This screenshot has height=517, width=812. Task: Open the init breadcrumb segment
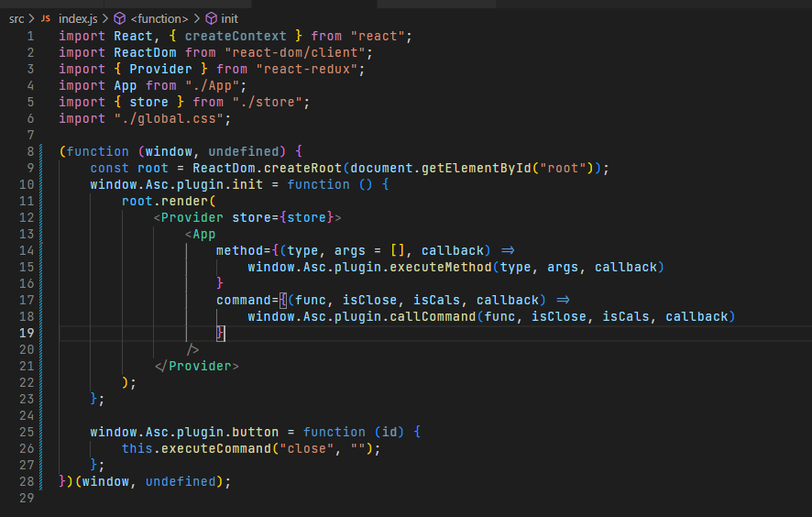[x=229, y=18]
